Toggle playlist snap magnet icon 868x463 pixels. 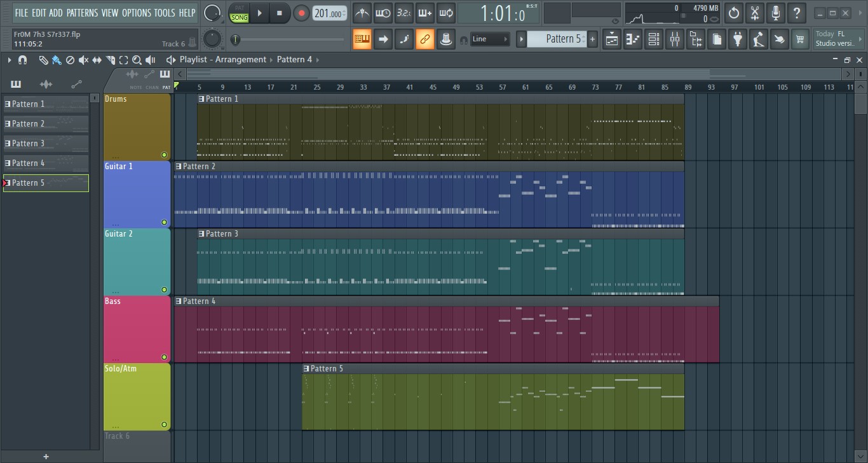[x=22, y=60]
